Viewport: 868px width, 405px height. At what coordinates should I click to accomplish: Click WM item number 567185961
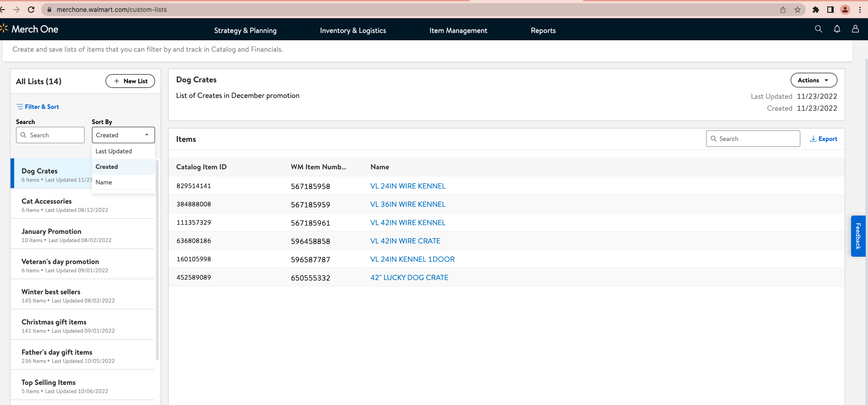[311, 223]
